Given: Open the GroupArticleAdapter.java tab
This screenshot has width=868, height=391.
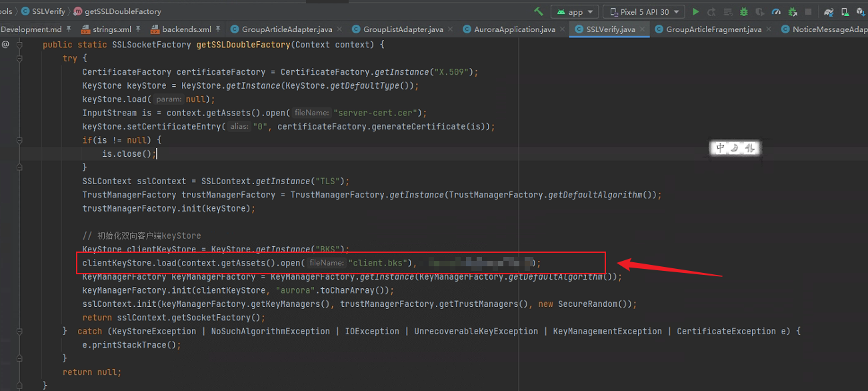Looking at the screenshot, I should click(287, 29).
